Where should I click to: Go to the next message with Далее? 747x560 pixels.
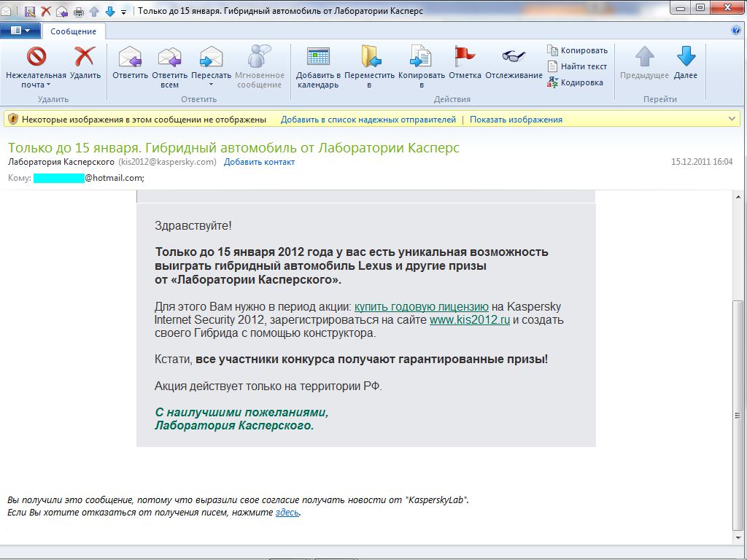pyautogui.click(x=686, y=62)
